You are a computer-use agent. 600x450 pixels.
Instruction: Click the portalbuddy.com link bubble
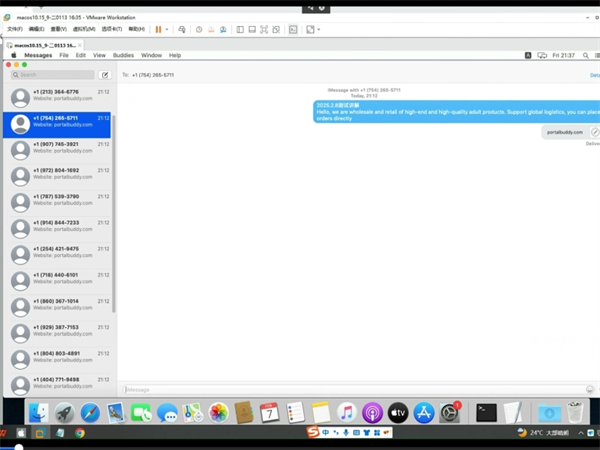[563, 132]
